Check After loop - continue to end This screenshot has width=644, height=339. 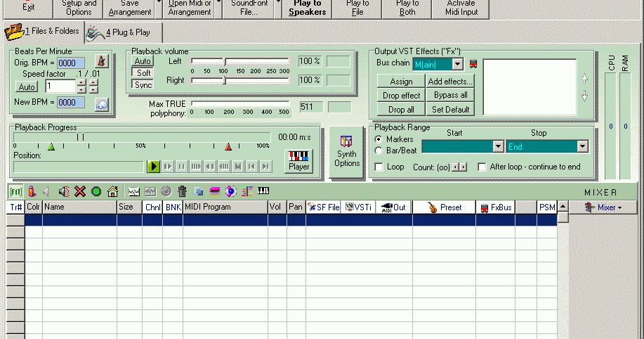482,167
